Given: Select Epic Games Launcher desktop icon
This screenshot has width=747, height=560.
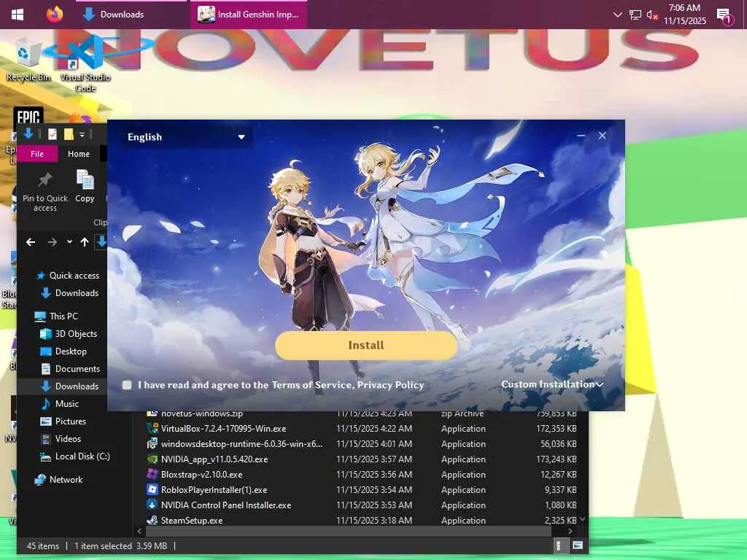Looking at the screenshot, I should click(x=28, y=117).
